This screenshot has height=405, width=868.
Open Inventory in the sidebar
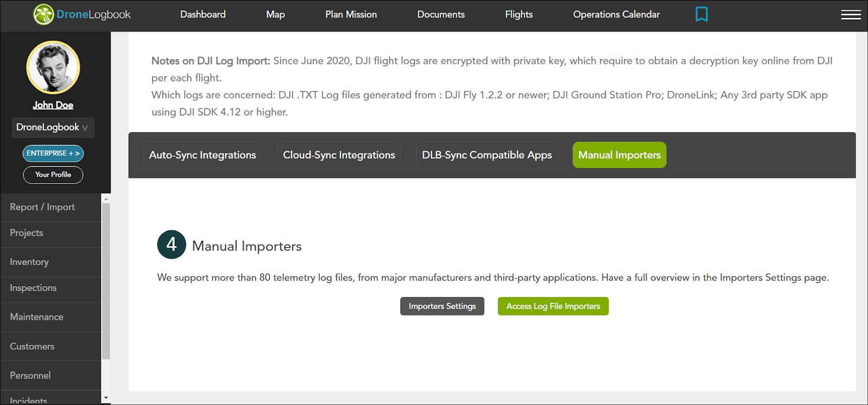[x=50, y=262]
